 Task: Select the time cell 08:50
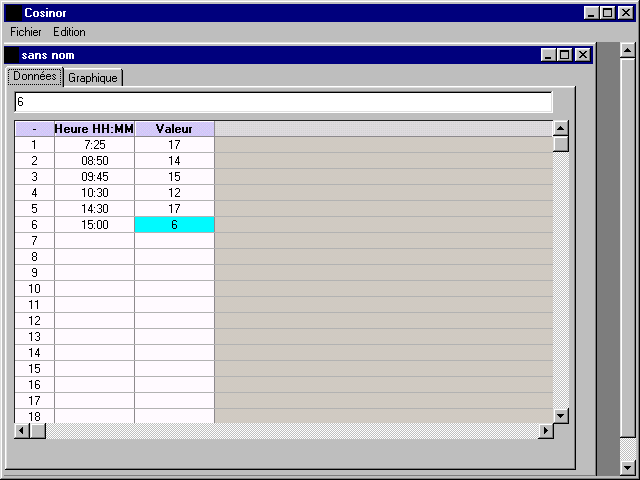click(x=94, y=161)
